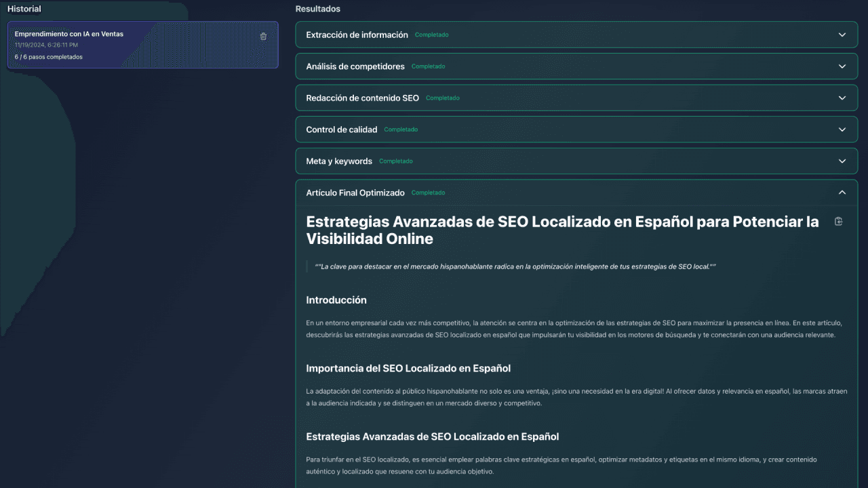
Task: Click the 'Completado' badge beside 'Análisis de competidores'
Action: pos(427,66)
